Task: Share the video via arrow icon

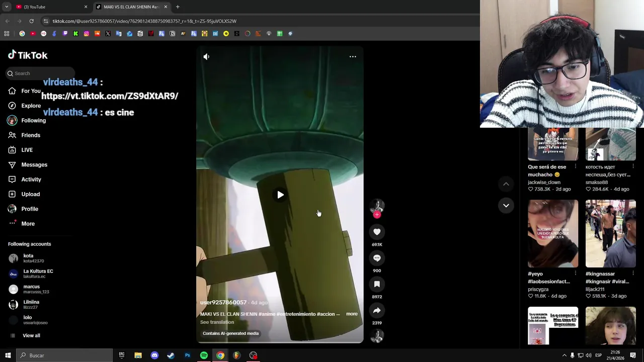Action: tap(377, 310)
